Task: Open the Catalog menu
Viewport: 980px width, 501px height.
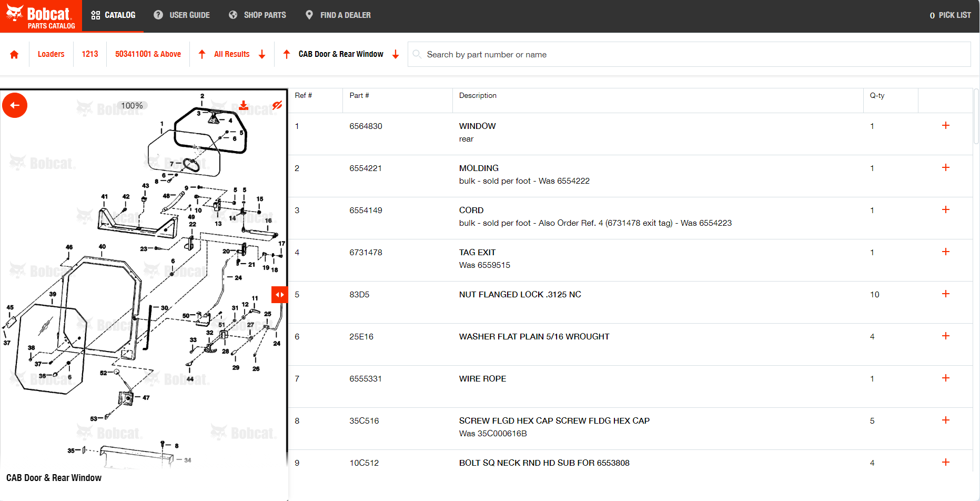Action: pyautogui.click(x=113, y=15)
